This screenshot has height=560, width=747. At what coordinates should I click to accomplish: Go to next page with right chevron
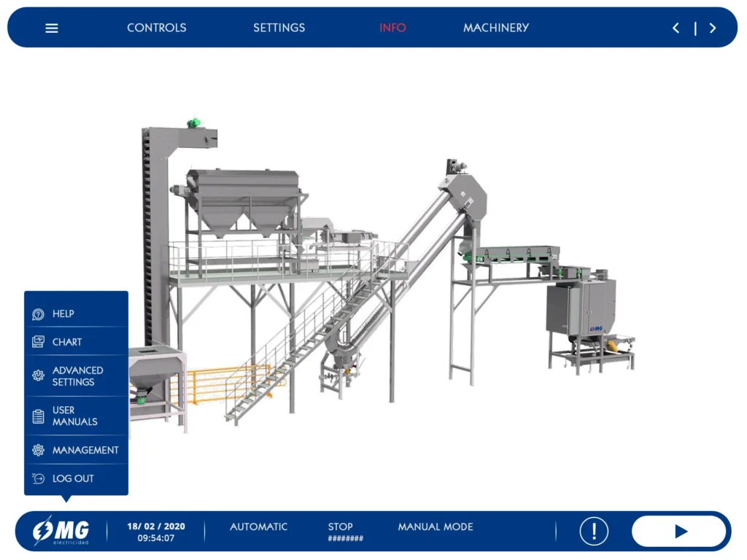[x=713, y=28]
